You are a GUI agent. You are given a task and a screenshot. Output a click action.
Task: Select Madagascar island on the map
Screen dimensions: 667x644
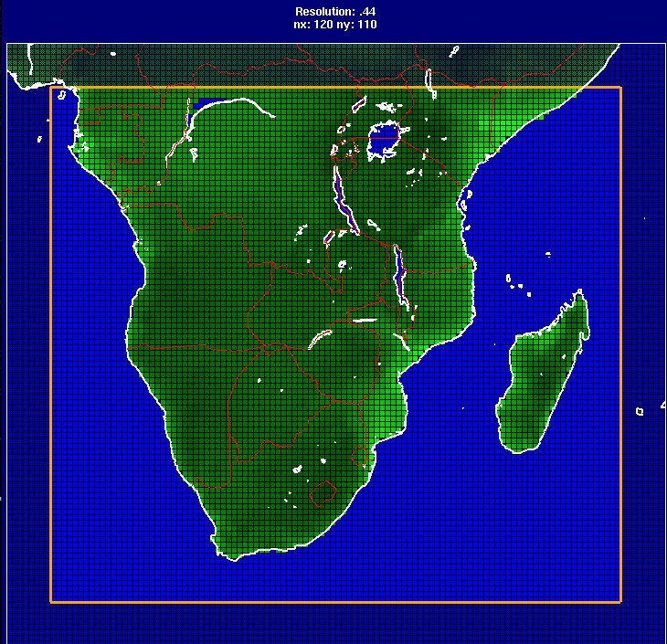click(x=544, y=375)
